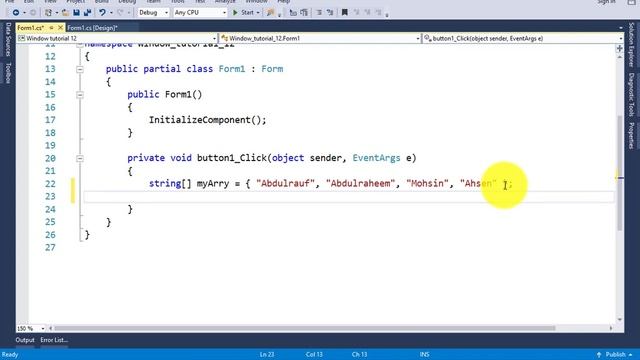Click the Publish button in the status bar

pos(615,354)
